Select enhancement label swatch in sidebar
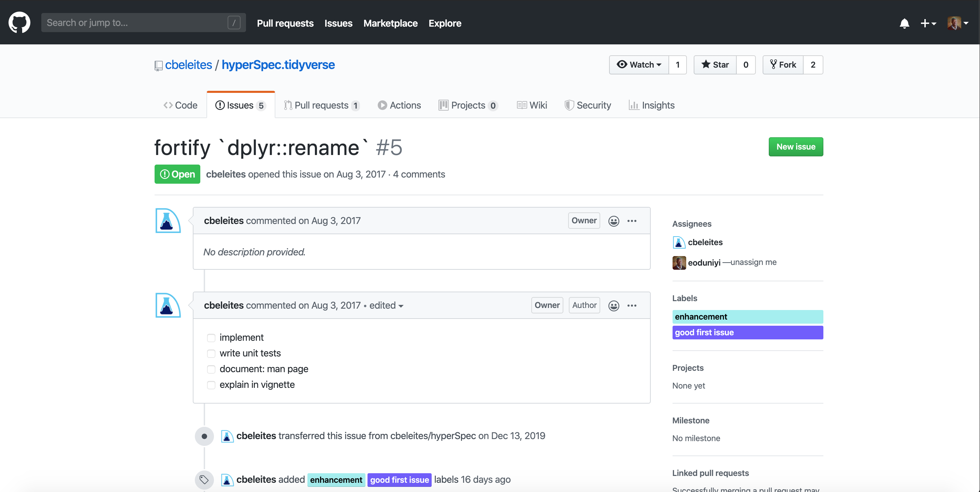 pos(747,317)
